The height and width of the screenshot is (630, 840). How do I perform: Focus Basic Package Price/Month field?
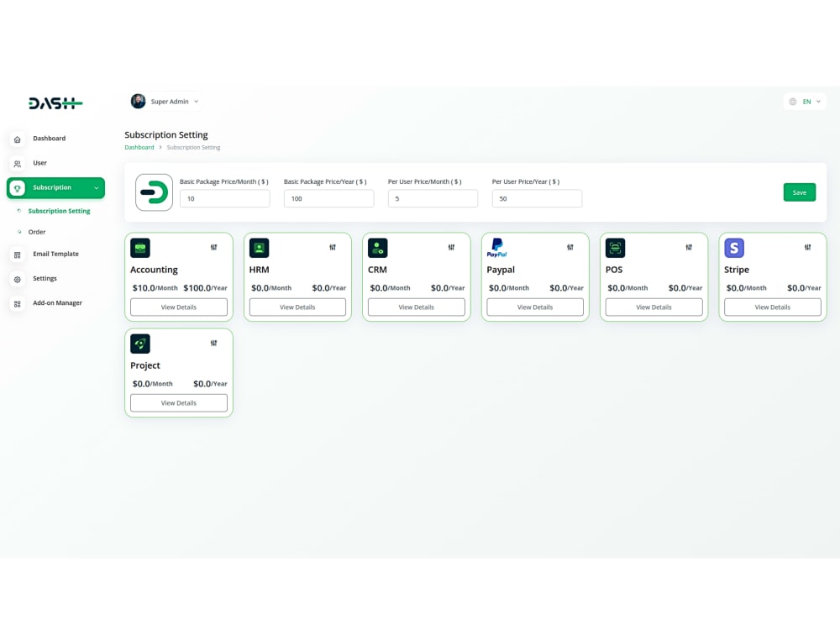[x=225, y=199]
